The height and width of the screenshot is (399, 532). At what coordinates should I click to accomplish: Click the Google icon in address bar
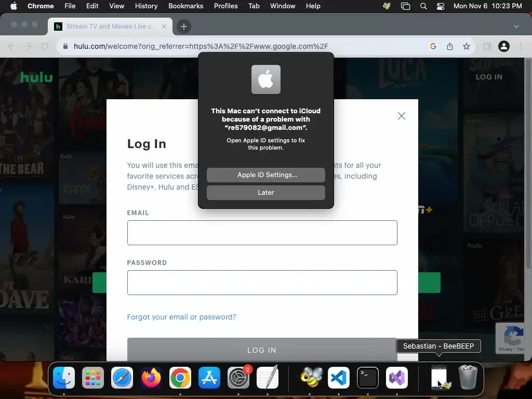point(433,46)
